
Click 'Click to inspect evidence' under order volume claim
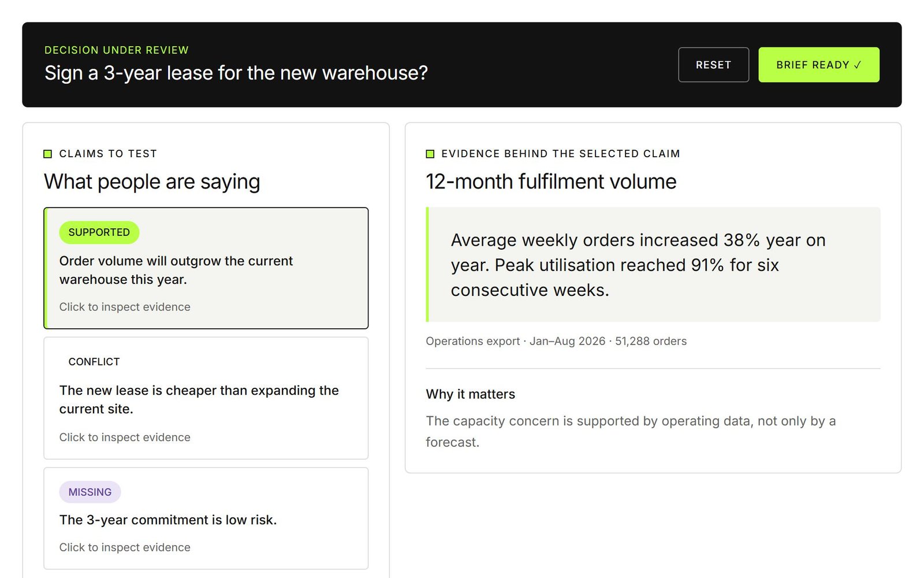coord(125,307)
